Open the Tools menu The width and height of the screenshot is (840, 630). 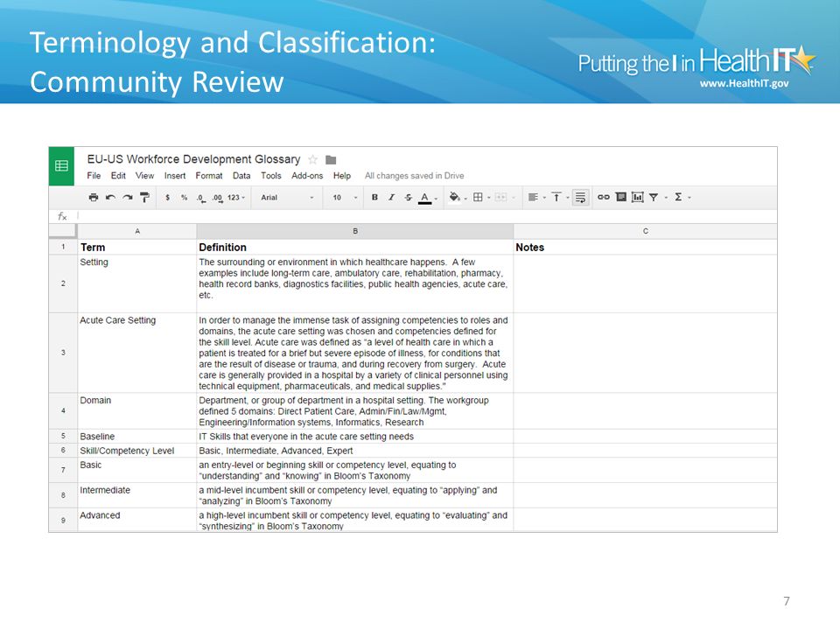270,176
